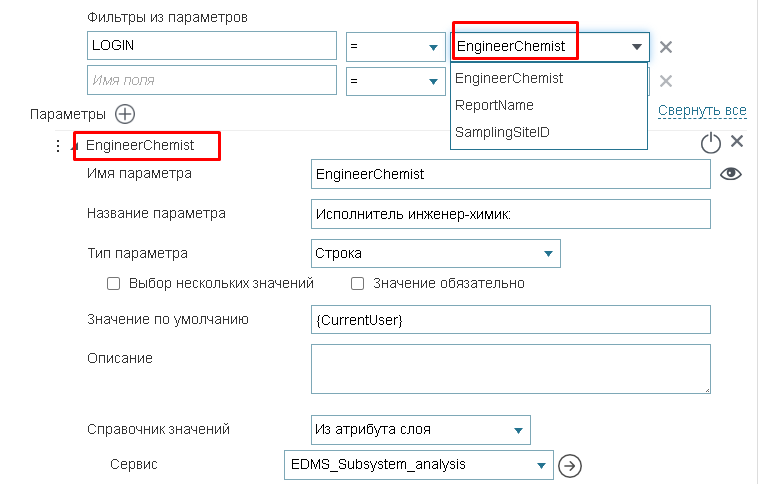Go to selected service arrow icon

click(570, 465)
